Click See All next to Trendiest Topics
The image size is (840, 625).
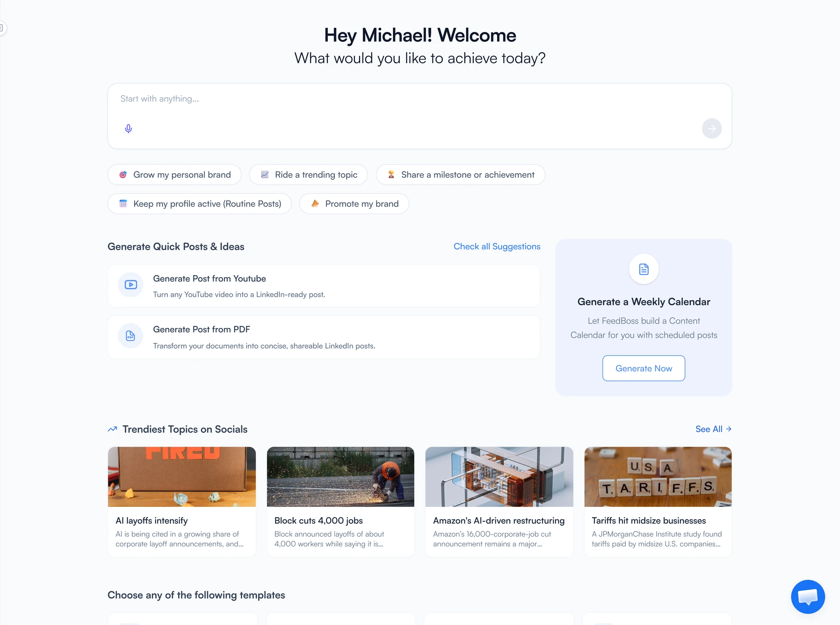713,429
